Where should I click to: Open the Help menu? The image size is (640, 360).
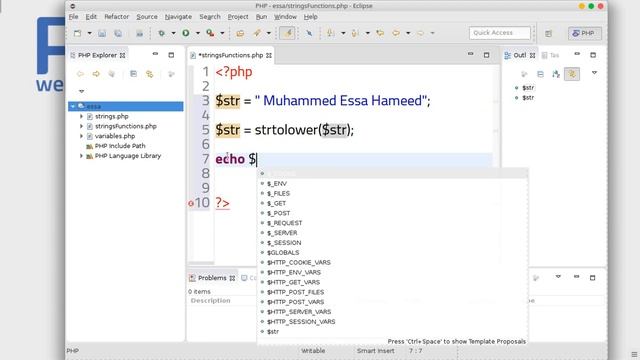click(x=310, y=17)
